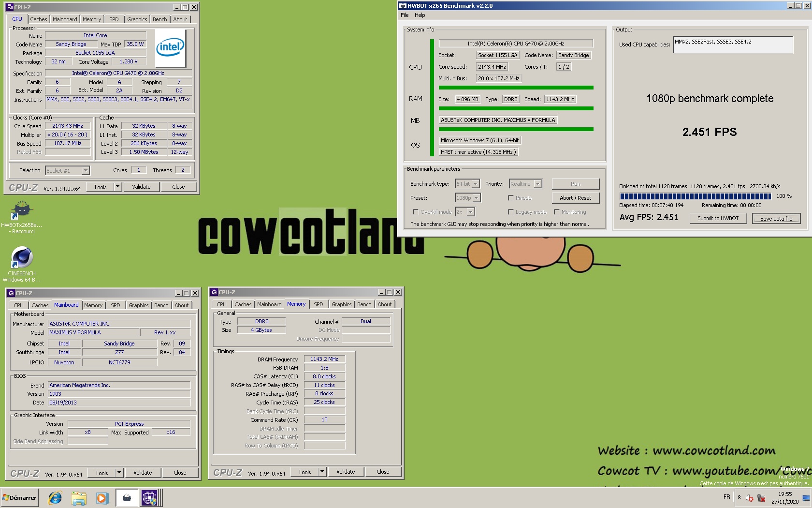This screenshot has height=508, width=812.
Task: Switch to Bench tab in the Mainboard window
Action: click(161, 305)
